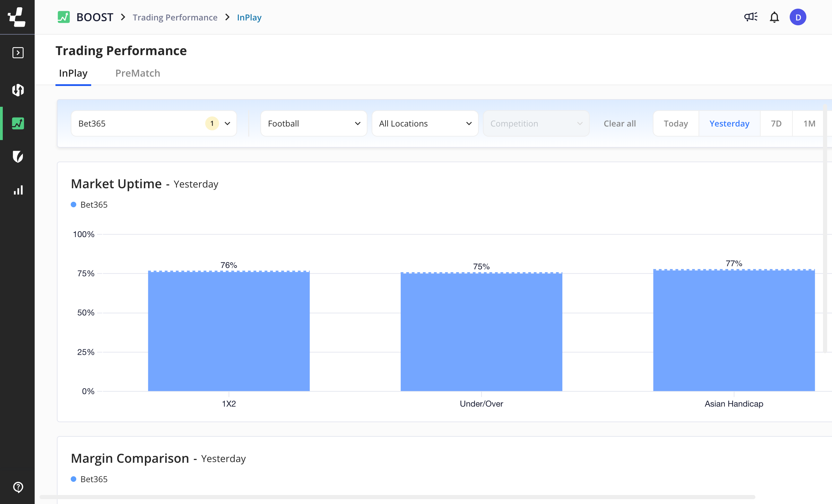Switch to the PreMatch tab
Viewport: 832px width, 504px height.
pos(138,73)
